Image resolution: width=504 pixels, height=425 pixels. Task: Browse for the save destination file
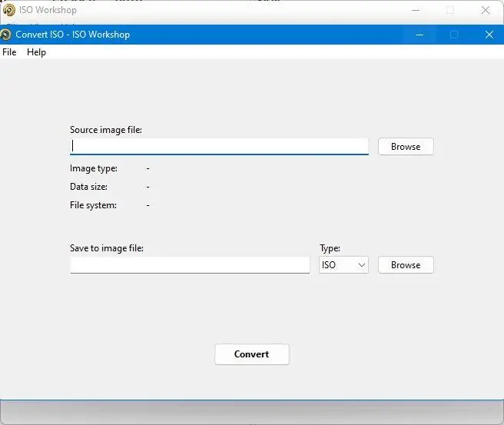point(406,265)
